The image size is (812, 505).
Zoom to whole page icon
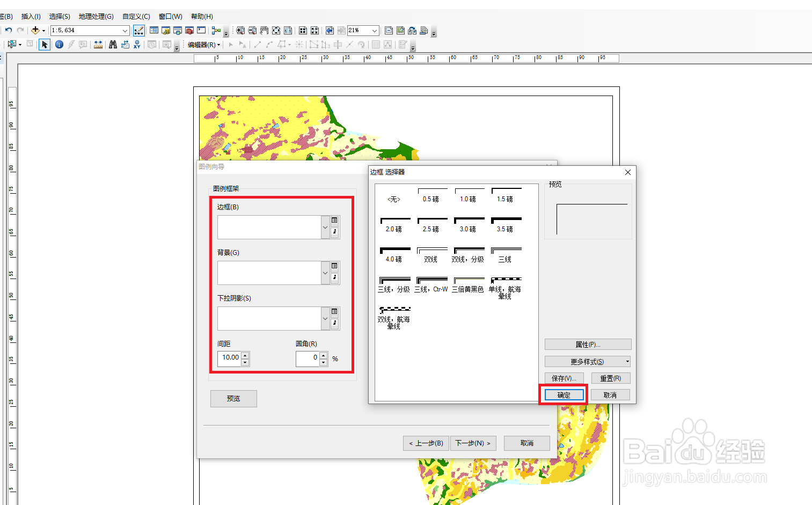(x=276, y=31)
